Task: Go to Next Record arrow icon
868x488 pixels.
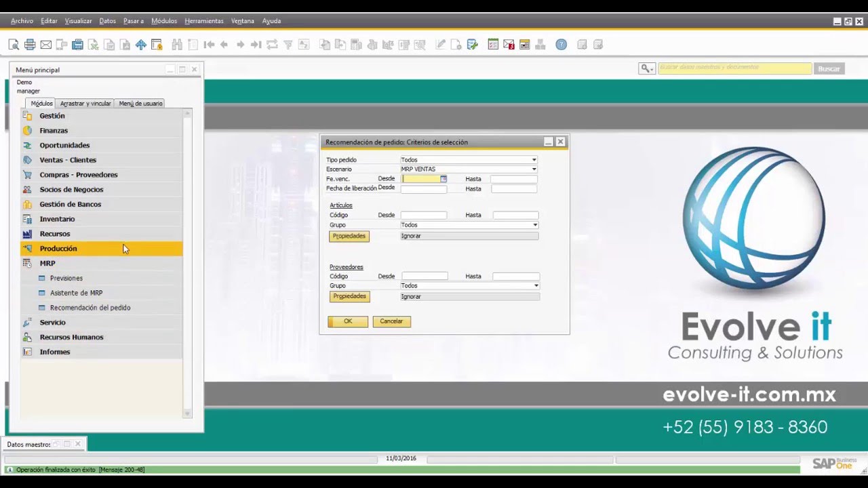Action: tap(240, 45)
